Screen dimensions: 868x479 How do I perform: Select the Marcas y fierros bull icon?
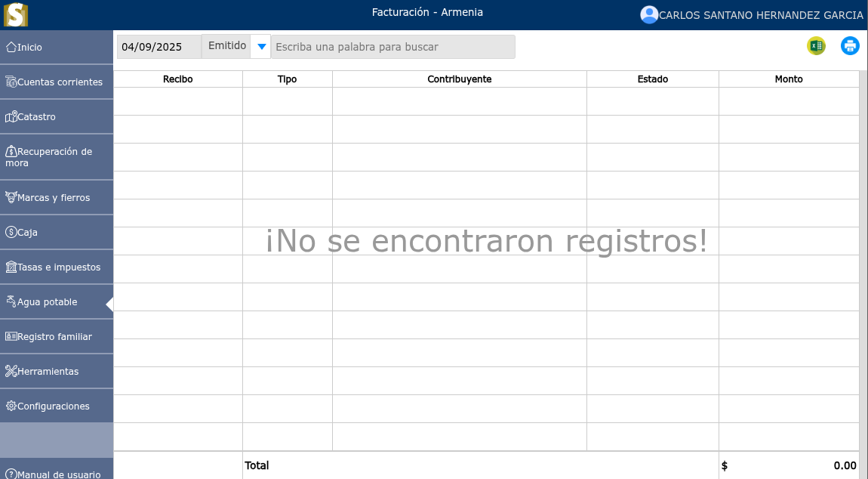click(x=10, y=196)
